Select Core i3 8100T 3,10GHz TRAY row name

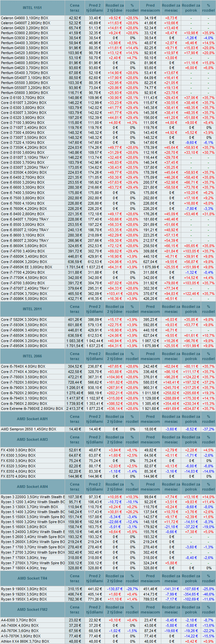point(25,157)
